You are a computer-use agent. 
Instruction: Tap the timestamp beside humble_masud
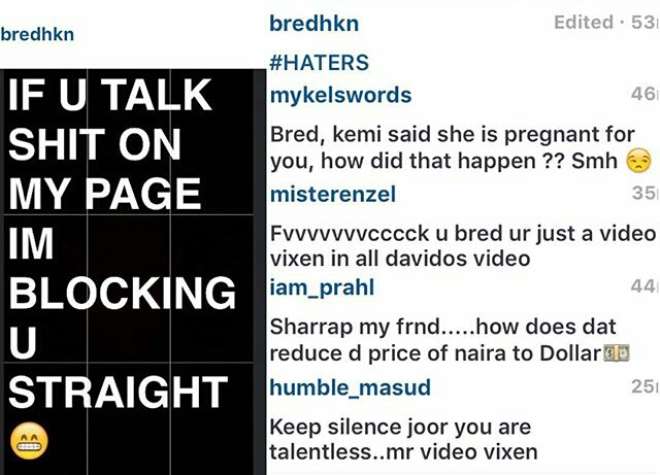pyautogui.click(x=645, y=386)
